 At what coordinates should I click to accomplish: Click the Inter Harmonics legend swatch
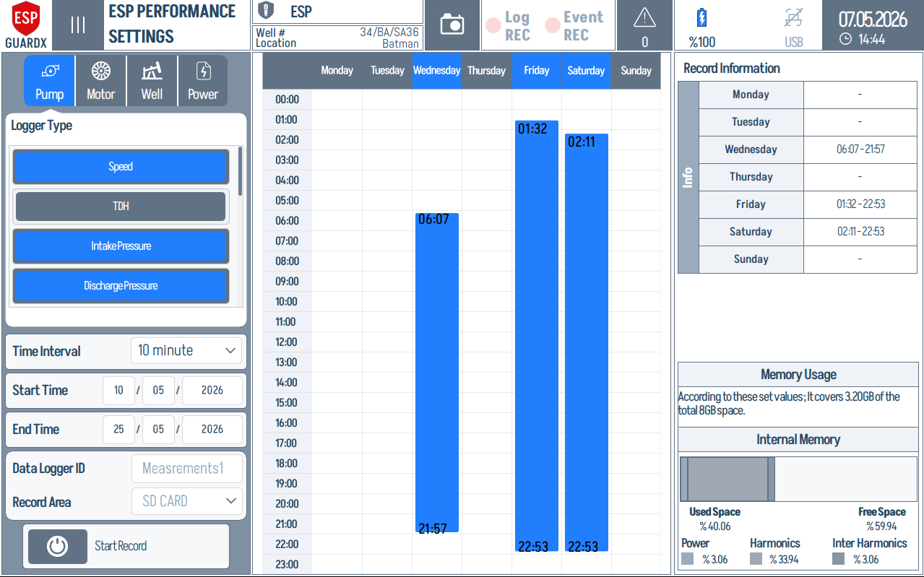(x=838, y=559)
